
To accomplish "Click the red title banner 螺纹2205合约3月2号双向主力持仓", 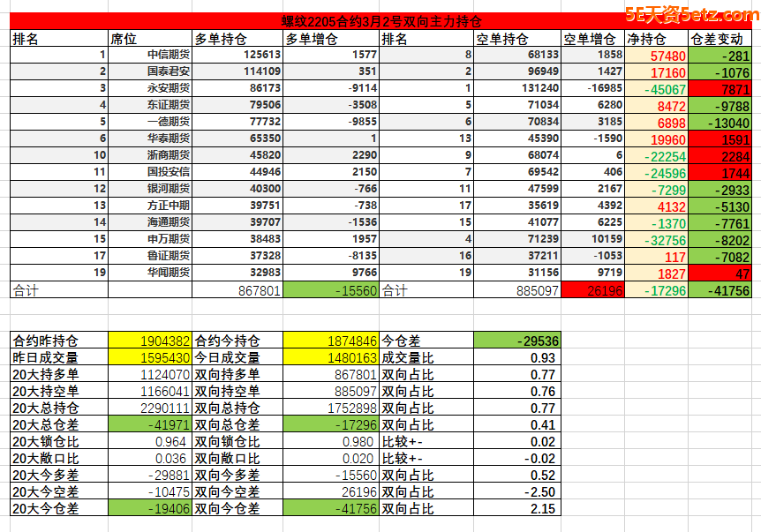I will 381,21.
